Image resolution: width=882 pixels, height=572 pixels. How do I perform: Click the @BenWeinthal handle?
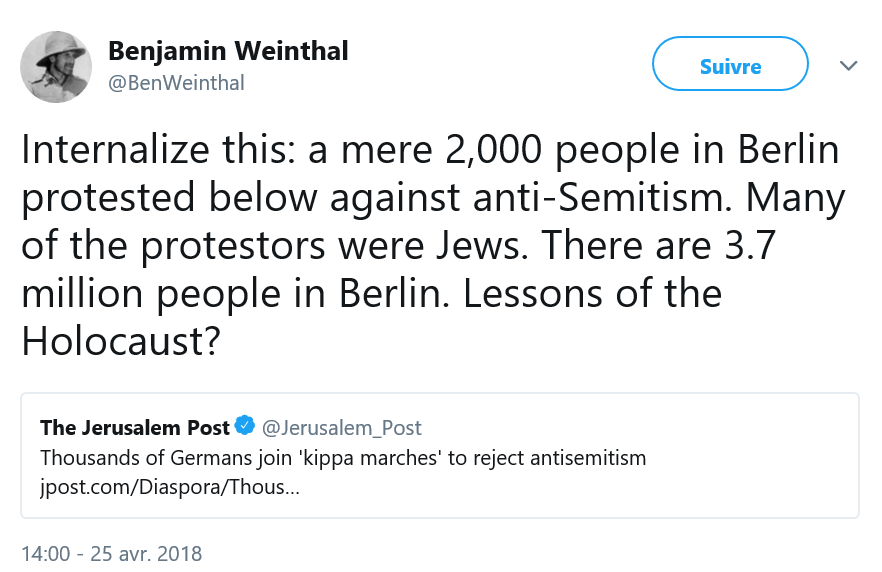coord(176,83)
